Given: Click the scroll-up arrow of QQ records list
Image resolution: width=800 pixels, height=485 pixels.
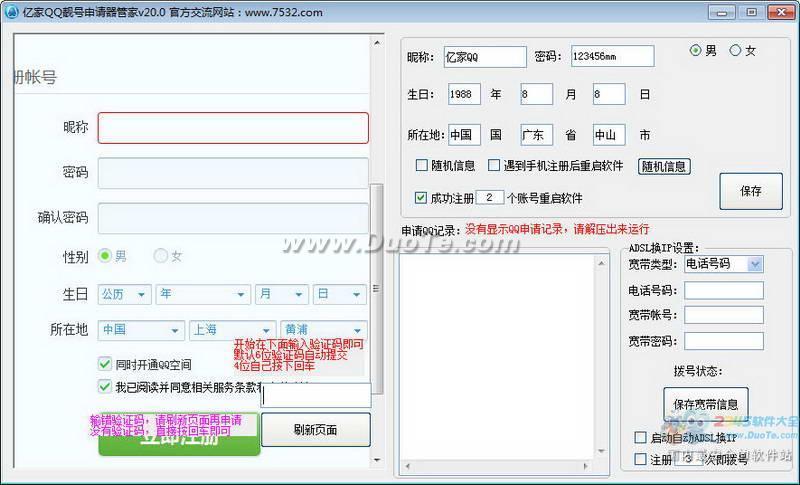Looking at the screenshot, I should [601, 263].
